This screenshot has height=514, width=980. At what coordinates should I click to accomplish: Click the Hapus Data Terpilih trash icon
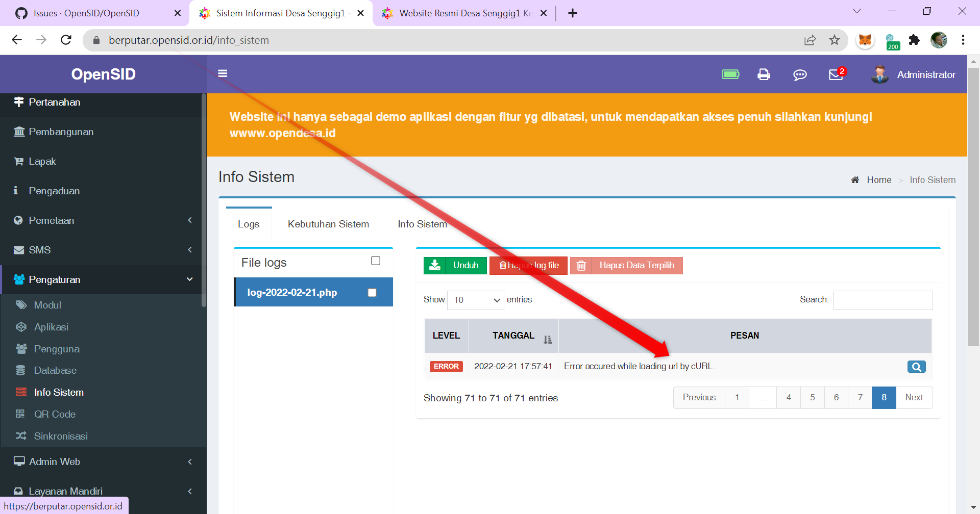click(581, 265)
